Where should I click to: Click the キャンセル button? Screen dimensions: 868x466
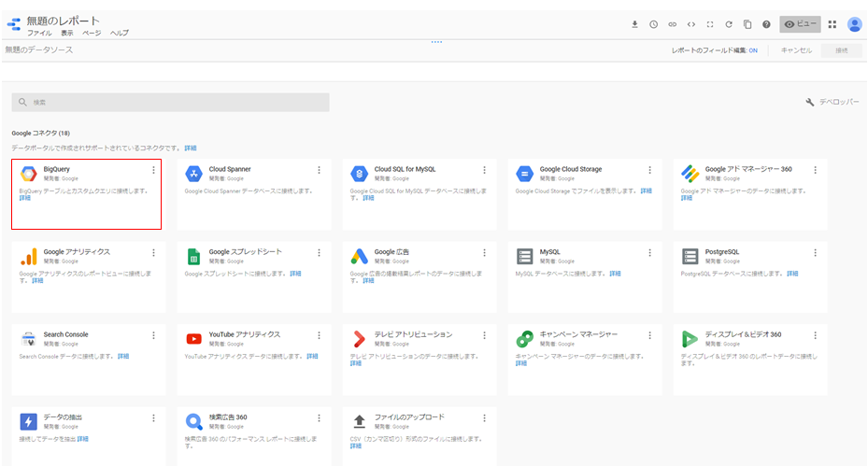point(796,50)
